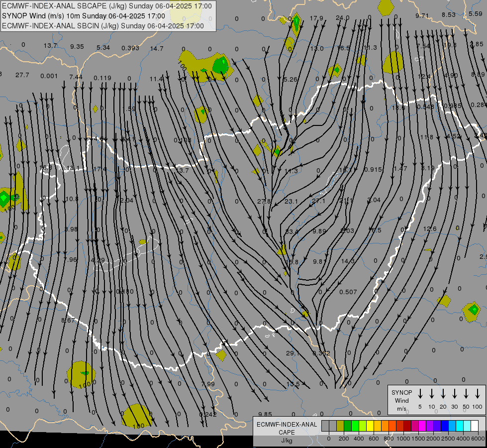Click the SYNOP Wind m/s legend label
This screenshot has height=448, width=487.
pos(401,401)
